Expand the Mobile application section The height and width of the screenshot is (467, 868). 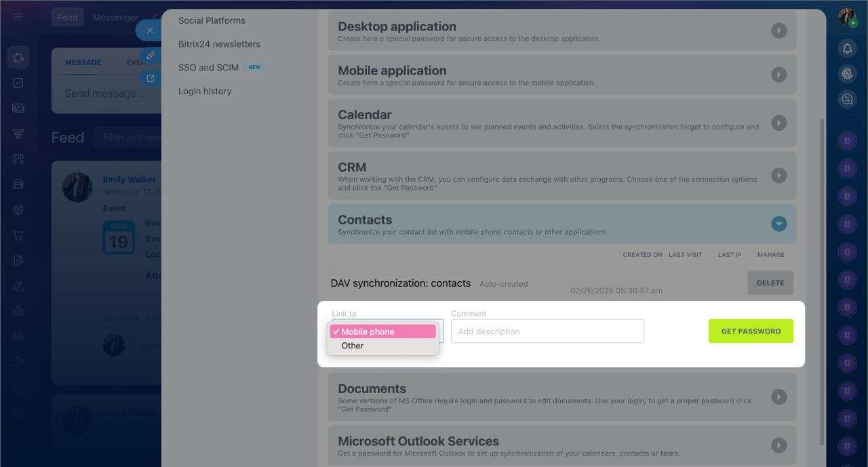pos(778,75)
